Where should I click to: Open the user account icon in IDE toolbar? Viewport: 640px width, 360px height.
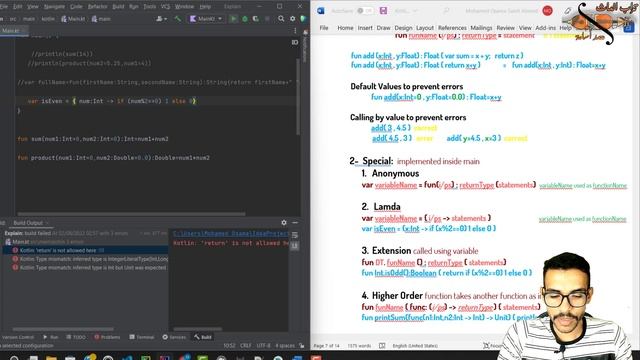[160, 19]
